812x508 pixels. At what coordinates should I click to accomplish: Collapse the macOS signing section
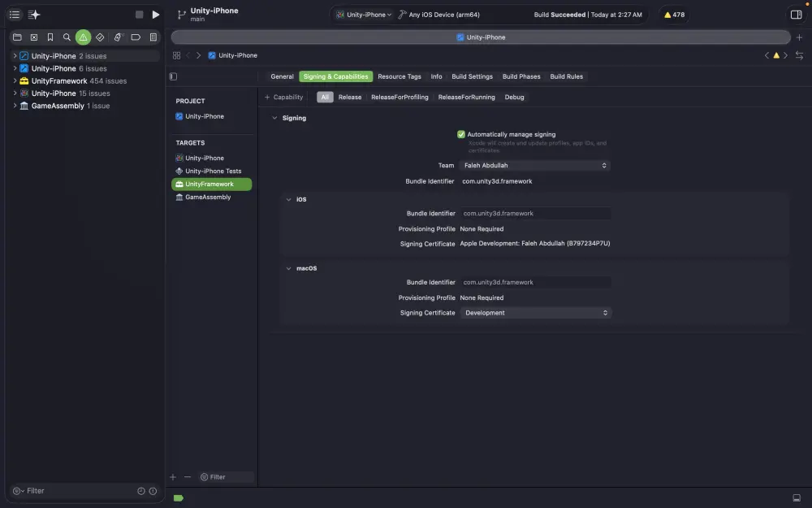(x=288, y=268)
